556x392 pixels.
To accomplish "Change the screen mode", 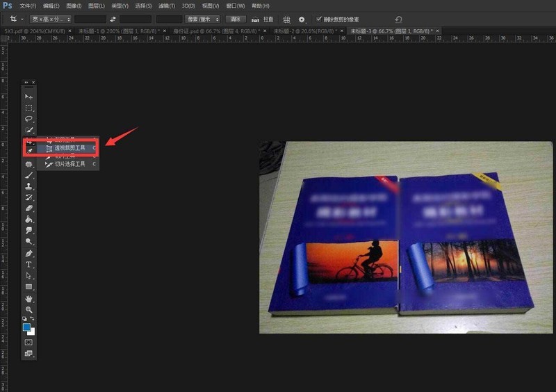I will click(x=28, y=353).
